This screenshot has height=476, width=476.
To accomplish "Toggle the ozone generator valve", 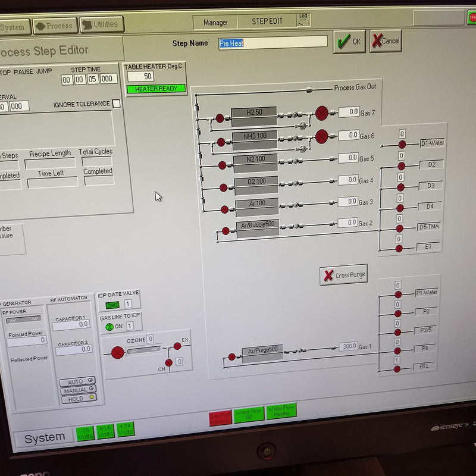I will click(118, 352).
